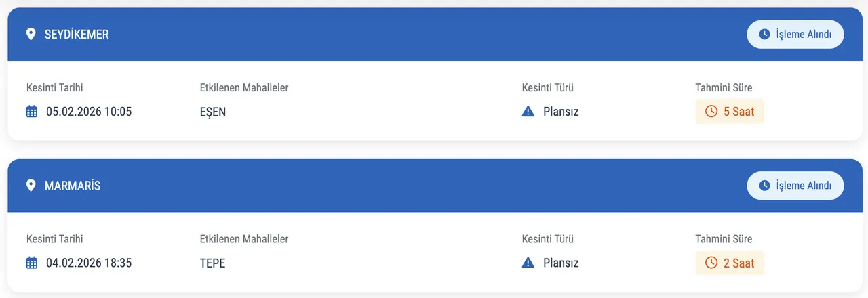Click the clock icon in the 5 Saat badge

point(711,112)
